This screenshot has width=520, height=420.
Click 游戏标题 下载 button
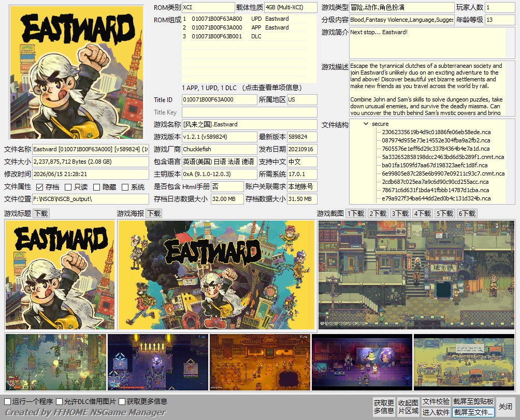41,213
